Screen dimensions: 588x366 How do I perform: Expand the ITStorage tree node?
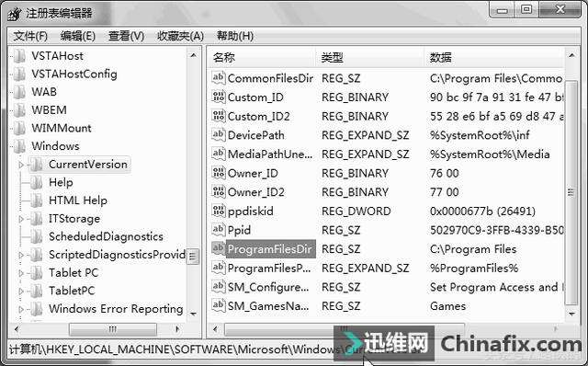pos(21,219)
